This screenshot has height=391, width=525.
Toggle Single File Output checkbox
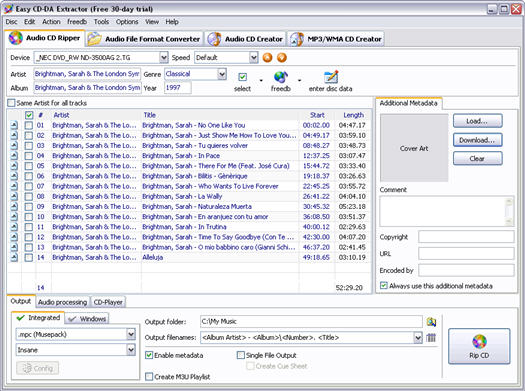pos(241,355)
